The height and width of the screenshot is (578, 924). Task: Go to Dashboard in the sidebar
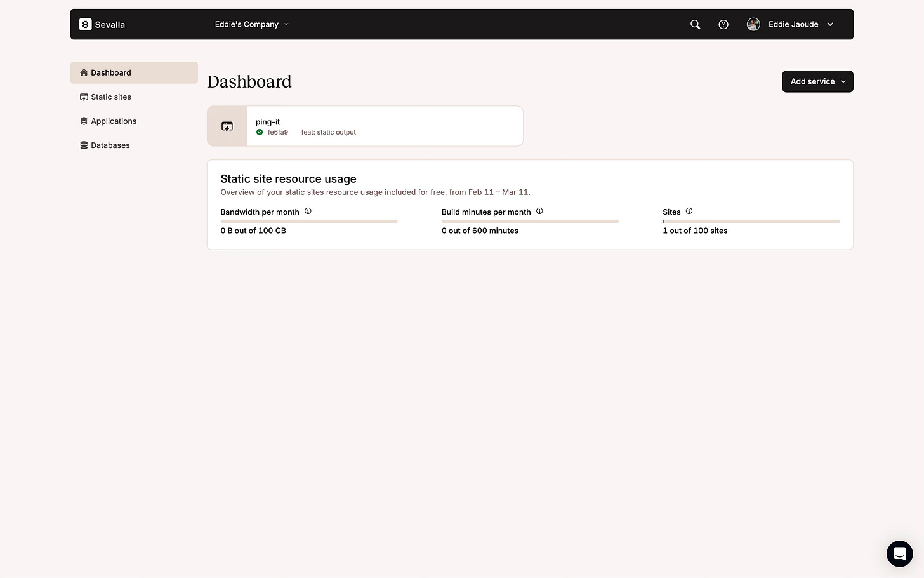(134, 72)
